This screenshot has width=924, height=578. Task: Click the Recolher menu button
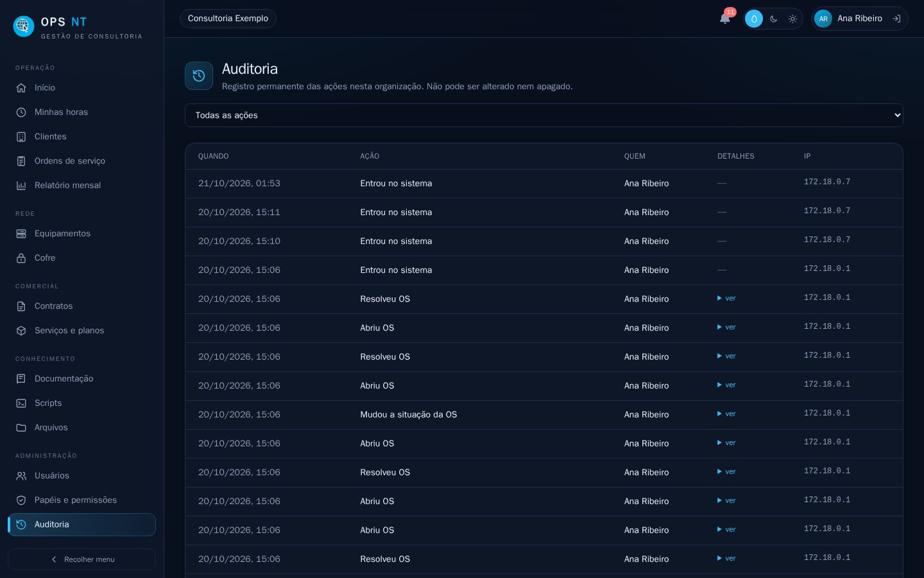[x=81, y=559]
